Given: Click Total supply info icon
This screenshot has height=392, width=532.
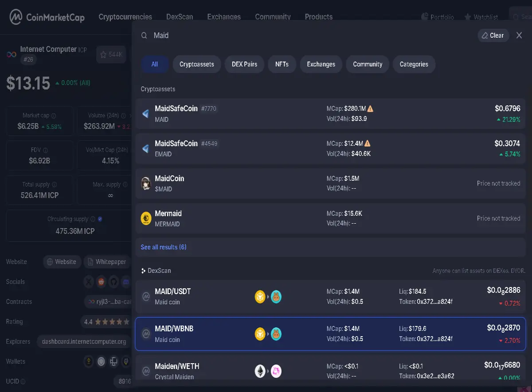Looking at the screenshot, I should coord(54,185).
